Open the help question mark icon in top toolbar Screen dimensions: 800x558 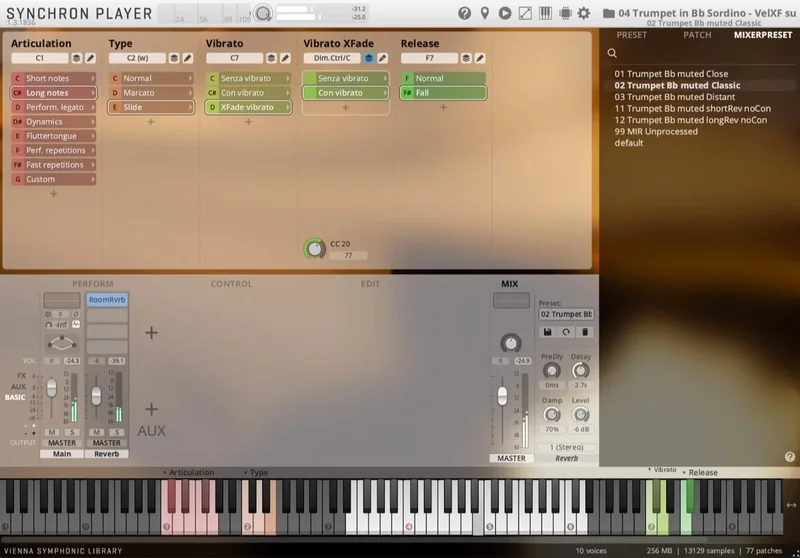464,13
